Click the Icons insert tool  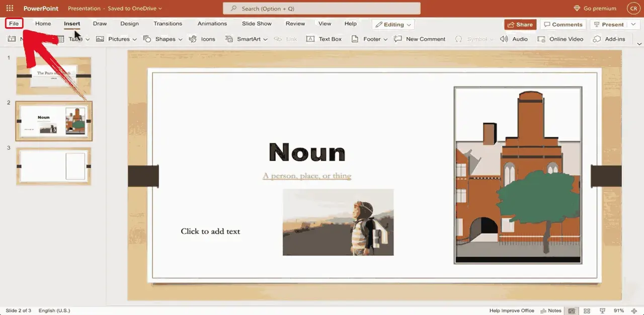click(x=202, y=39)
